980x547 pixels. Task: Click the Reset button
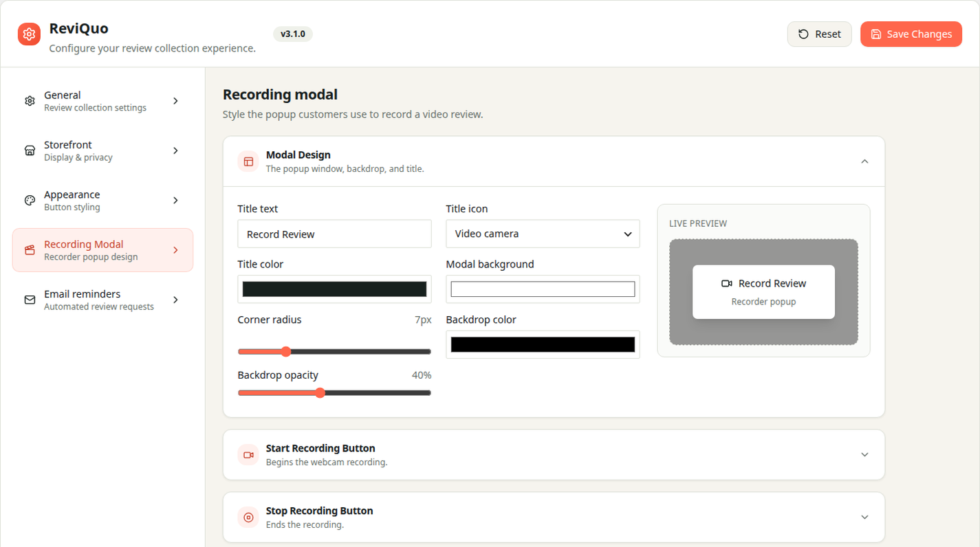819,34
